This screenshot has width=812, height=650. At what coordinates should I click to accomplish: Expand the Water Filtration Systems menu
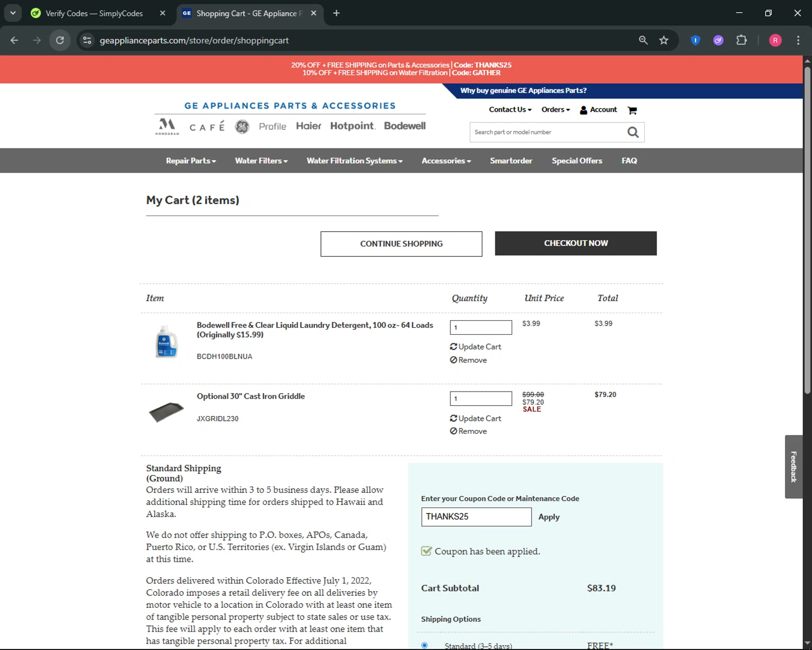[x=355, y=161]
